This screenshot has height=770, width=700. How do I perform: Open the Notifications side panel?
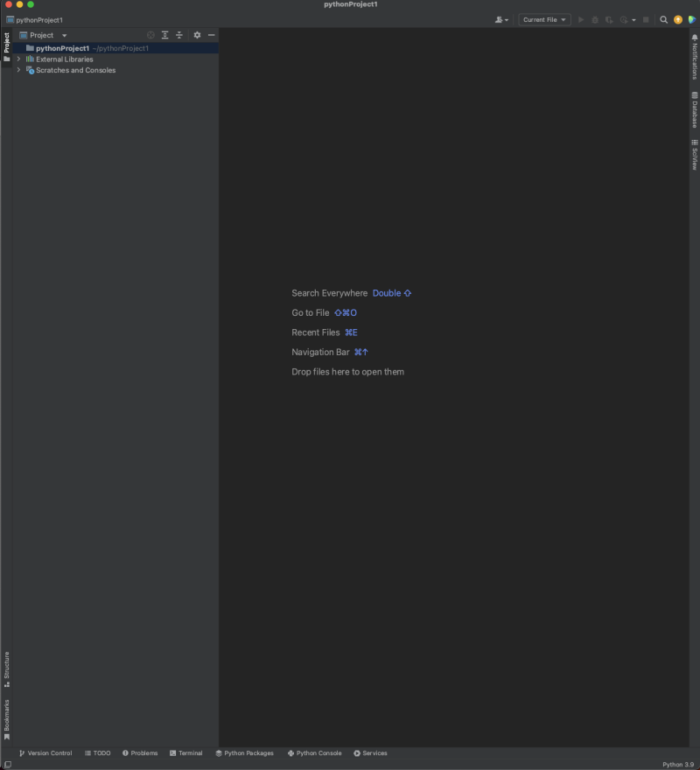click(x=695, y=57)
